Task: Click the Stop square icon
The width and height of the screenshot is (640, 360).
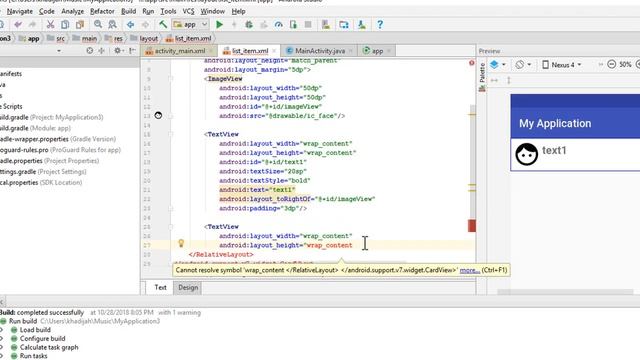Action: (308, 24)
